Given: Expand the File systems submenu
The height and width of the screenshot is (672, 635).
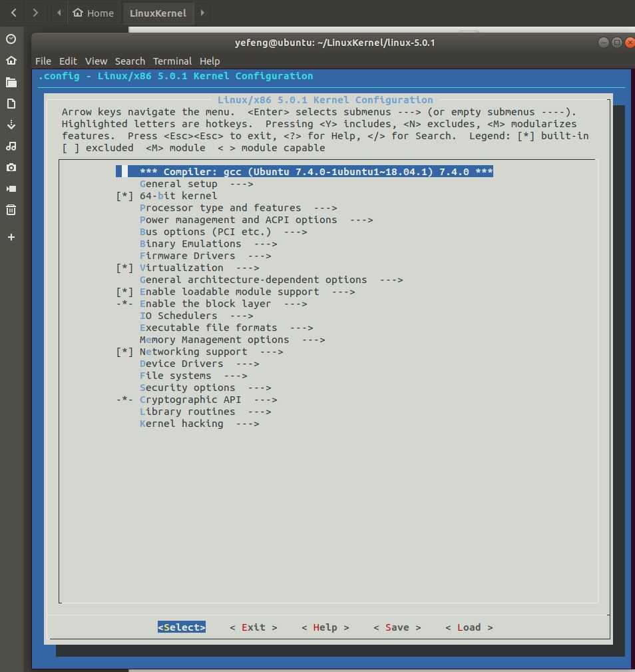Looking at the screenshot, I should point(193,376).
